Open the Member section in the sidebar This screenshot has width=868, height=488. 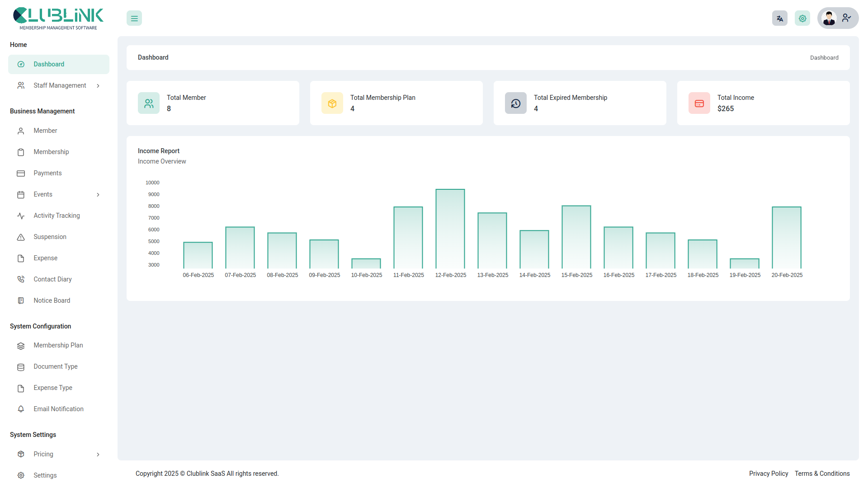[x=45, y=131]
